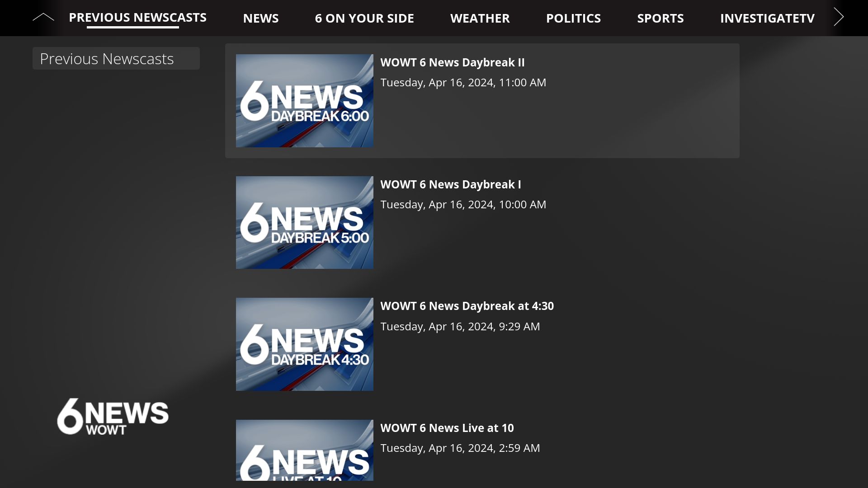Screen dimensions: 868x488
Task: Switch to the NEWS tab
Action: (x=261, y=18)
